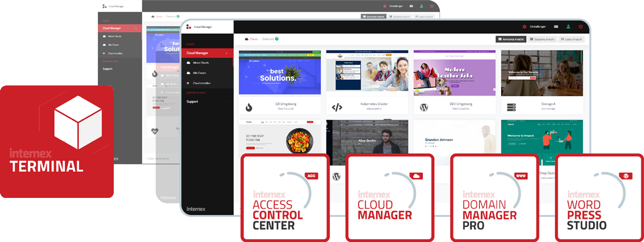The width and height of the screenshot is (644, 242).
Task: Click gear icon in back window header
Action: click(385, 6)
